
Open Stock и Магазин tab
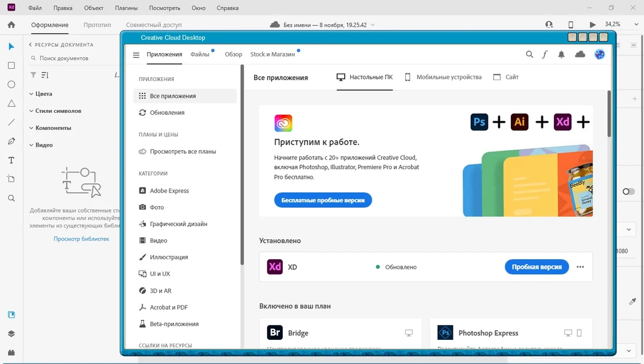click(x=273, y=54)
